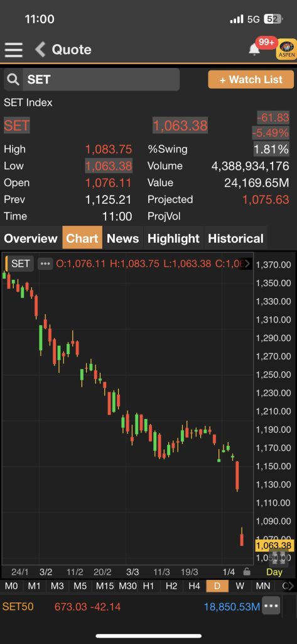The image size is (297, 644).
Task: Tap the search magnifier icon
Action: pyautogui.click(x=14, y=80)
